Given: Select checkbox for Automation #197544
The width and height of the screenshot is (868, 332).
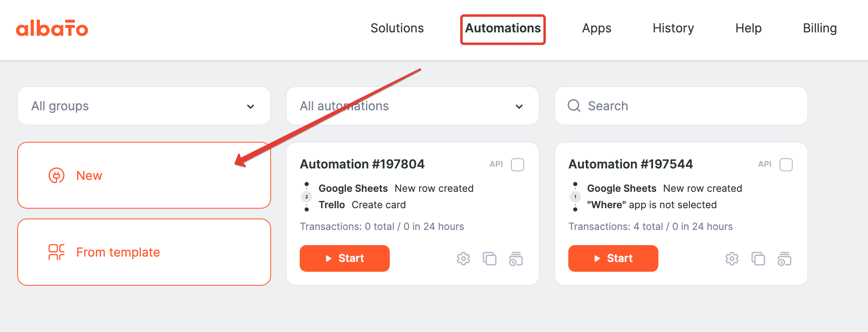Looking at the screenshot, I should [x=786, y=165].
